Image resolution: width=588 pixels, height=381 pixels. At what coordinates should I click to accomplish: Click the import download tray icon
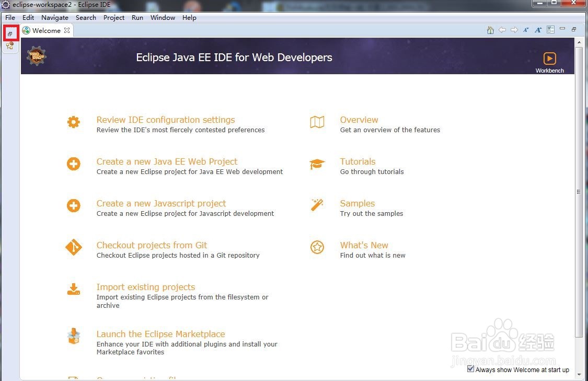pyautogui.click(x=74, y=289)
